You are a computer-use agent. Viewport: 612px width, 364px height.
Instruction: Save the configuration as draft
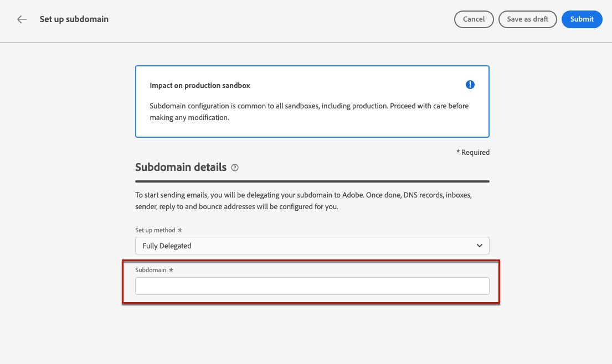pyautogui.click(x=527, y=19)
